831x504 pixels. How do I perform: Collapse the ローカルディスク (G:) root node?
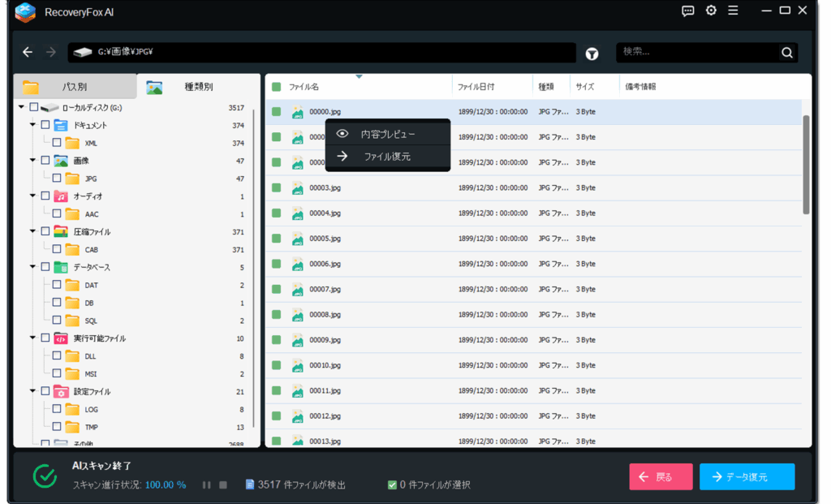(x=21, y=107)
